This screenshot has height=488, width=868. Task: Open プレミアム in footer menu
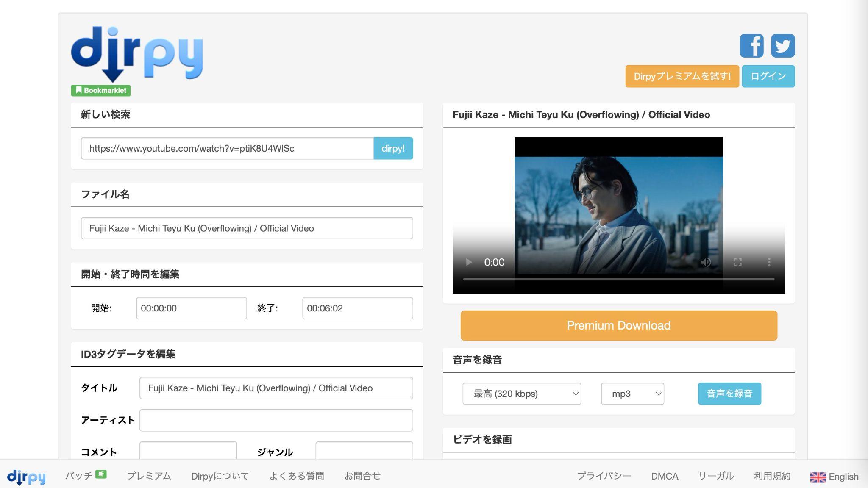[x=149, y=476]
